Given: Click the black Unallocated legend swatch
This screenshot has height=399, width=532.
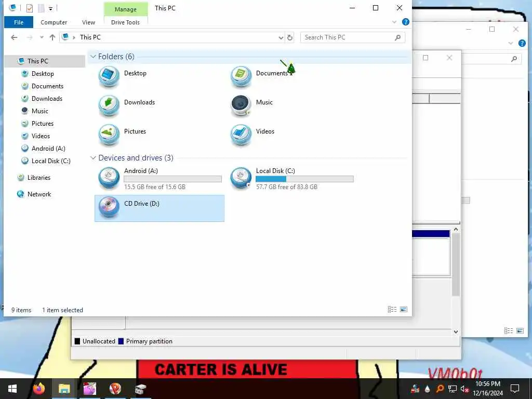Looking at the screenshot, I should [77, 341].
